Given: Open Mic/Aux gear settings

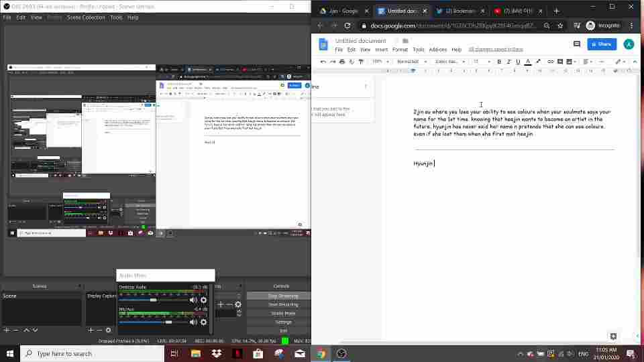Looking at the screenshot, I should click(203, 322).
